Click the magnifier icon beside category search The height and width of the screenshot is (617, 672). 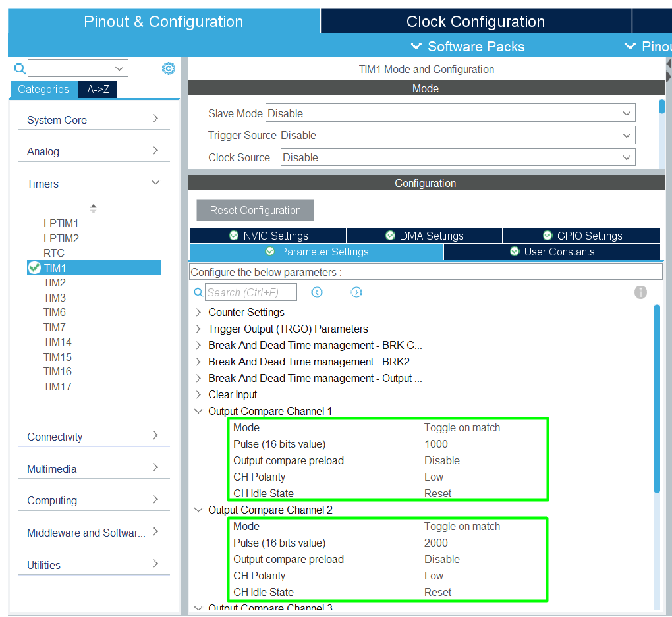point(20,68)
